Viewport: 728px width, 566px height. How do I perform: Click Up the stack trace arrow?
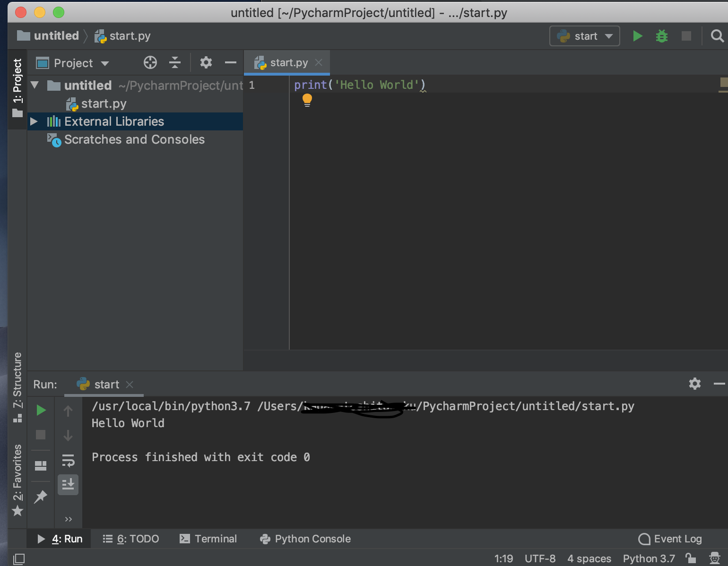tap(68, 411)
